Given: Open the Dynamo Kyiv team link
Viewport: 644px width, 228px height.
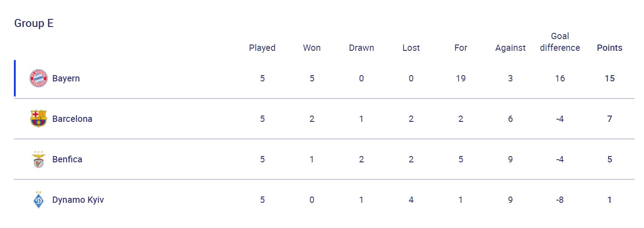Looking at the screenshot, I should point(78,200).
